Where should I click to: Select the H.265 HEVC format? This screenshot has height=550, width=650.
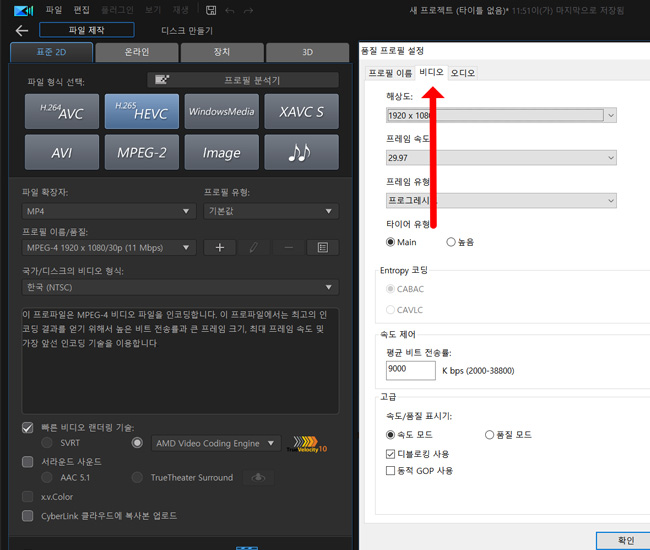142,111
